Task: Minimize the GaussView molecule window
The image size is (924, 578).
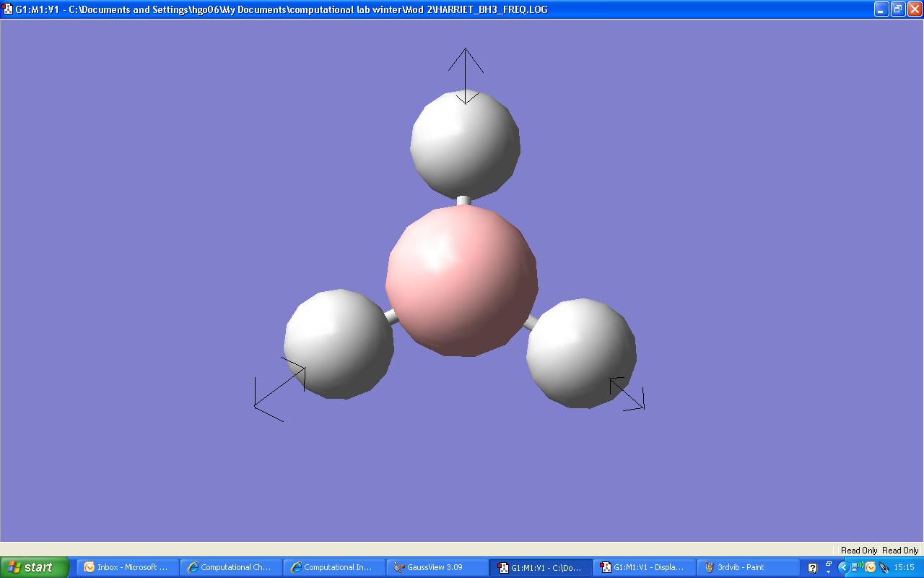Action: coord(881,9)
